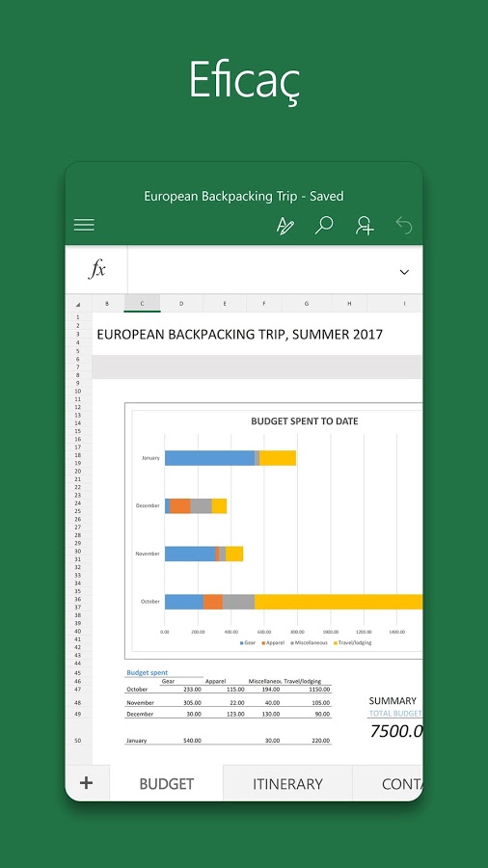Image resolution: width=488 pixels, height=868 pixels.
Task: Select column F header
Action: click(264, 304)
